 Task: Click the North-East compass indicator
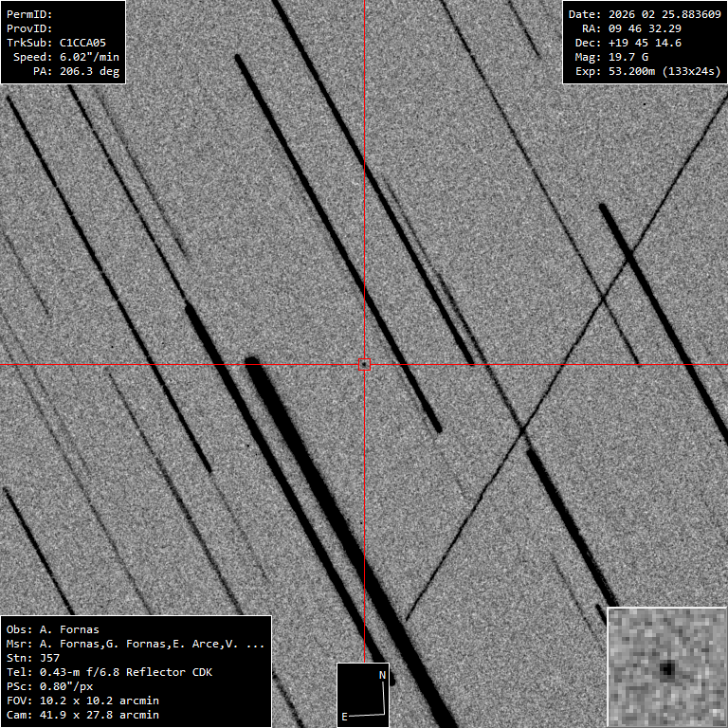pyautogui.click(x=364, y=695)
